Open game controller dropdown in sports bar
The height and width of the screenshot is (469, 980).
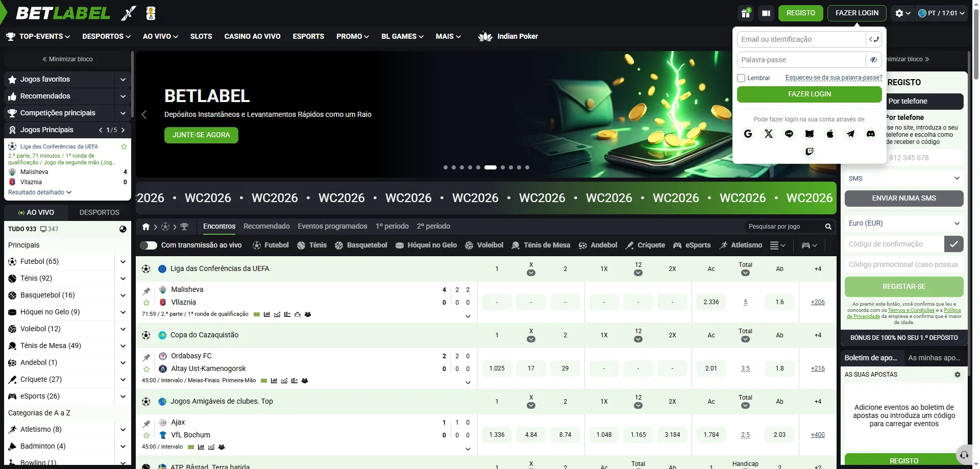coord(809,245)
